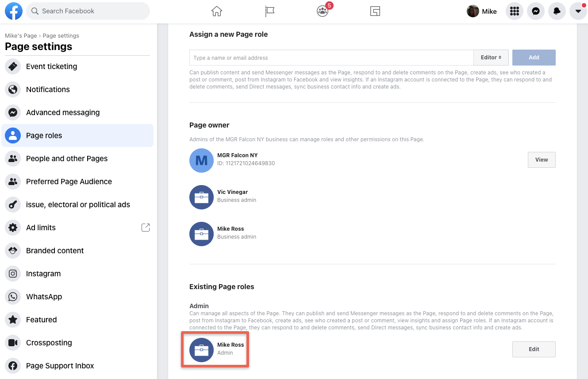Click Add to assign the new role
This screenshot has height=379, width=588.
534,57
